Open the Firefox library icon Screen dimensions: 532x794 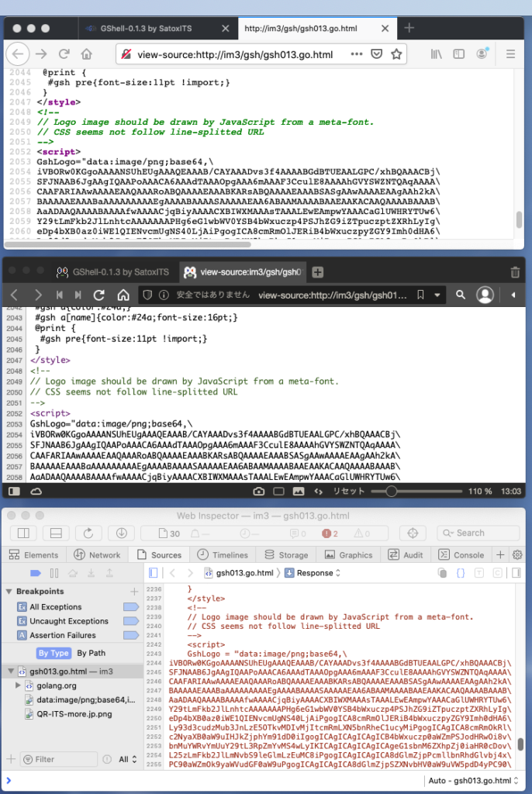click(437, 54)
